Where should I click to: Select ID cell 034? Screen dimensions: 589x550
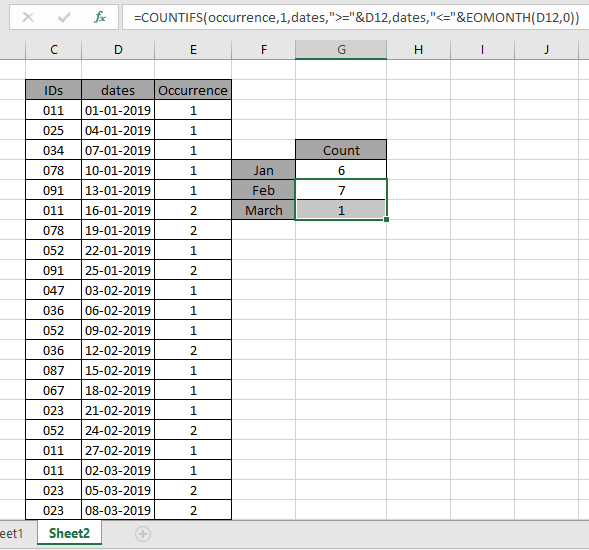click(54, 150)
